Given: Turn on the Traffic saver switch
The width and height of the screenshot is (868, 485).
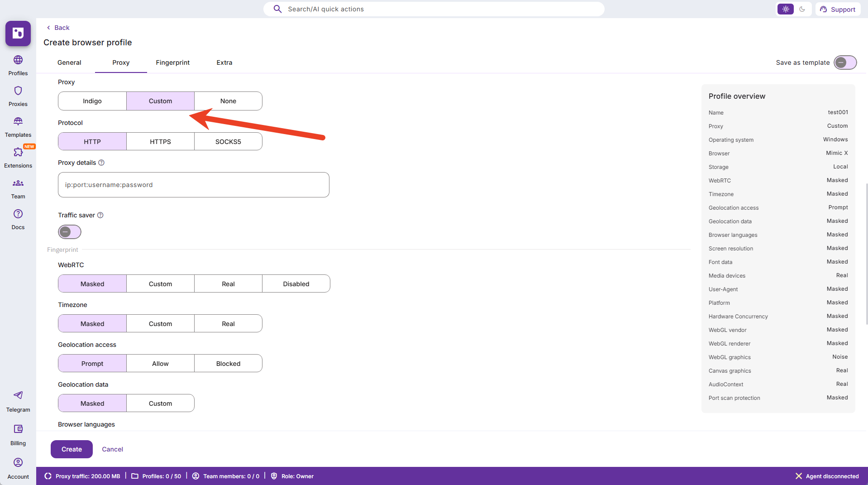Looking at the screenshot, I should tap(70, 232).
